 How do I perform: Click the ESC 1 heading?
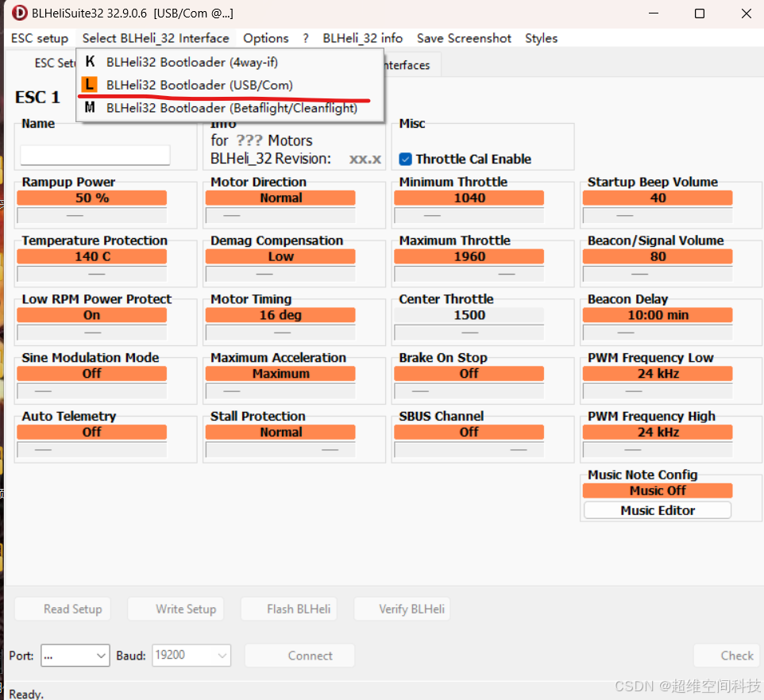pos(37,97)
